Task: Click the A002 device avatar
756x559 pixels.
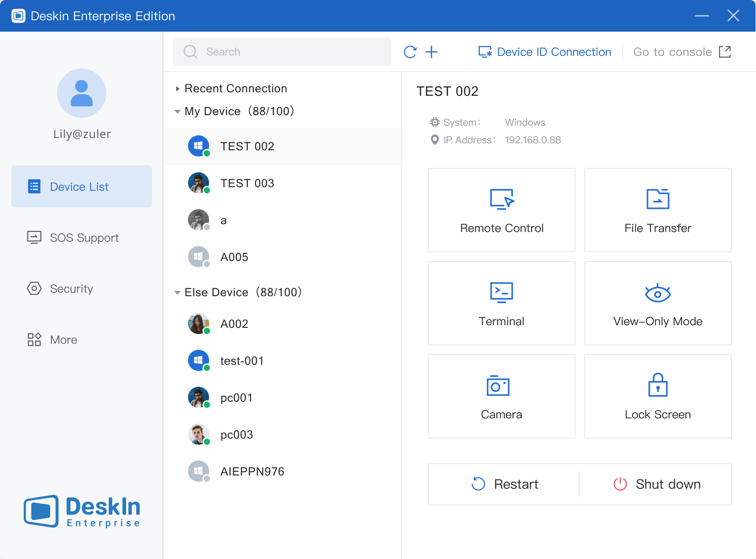Action: (x=199, y=323)
